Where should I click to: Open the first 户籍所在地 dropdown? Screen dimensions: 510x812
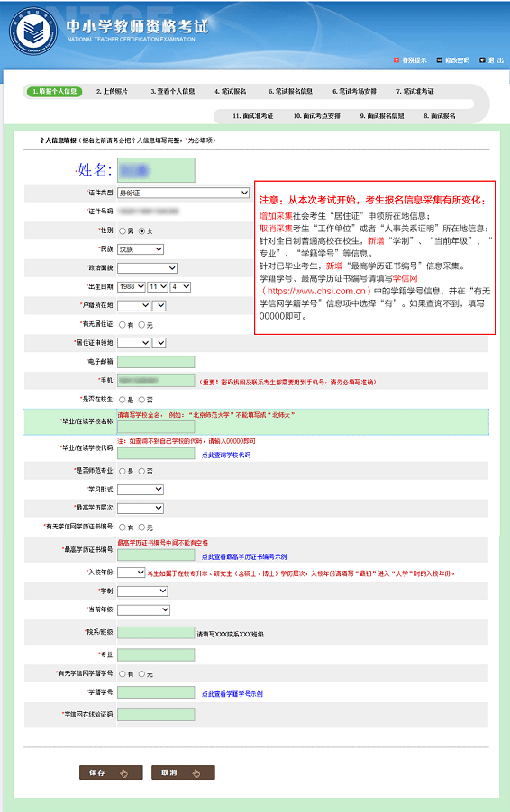coord(133,305)
